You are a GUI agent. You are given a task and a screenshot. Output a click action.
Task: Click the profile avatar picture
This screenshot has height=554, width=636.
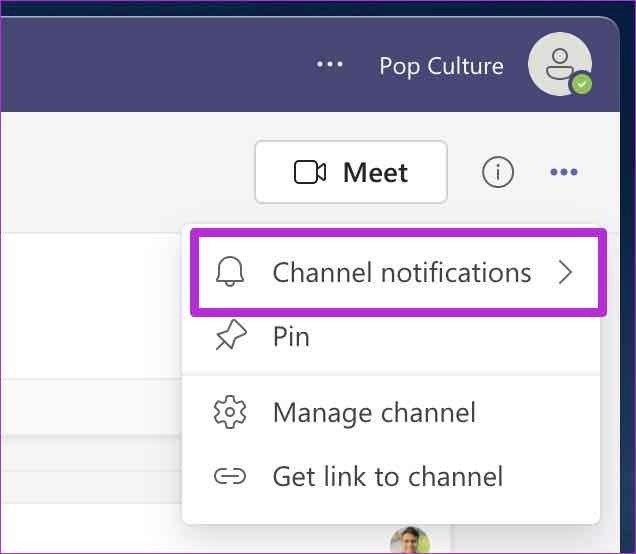(560, 64)
